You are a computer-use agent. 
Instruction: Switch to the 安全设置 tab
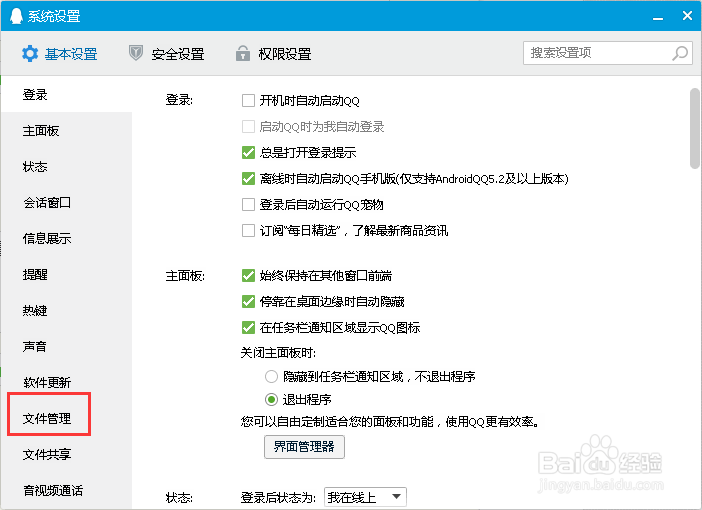tap(167, 54)
